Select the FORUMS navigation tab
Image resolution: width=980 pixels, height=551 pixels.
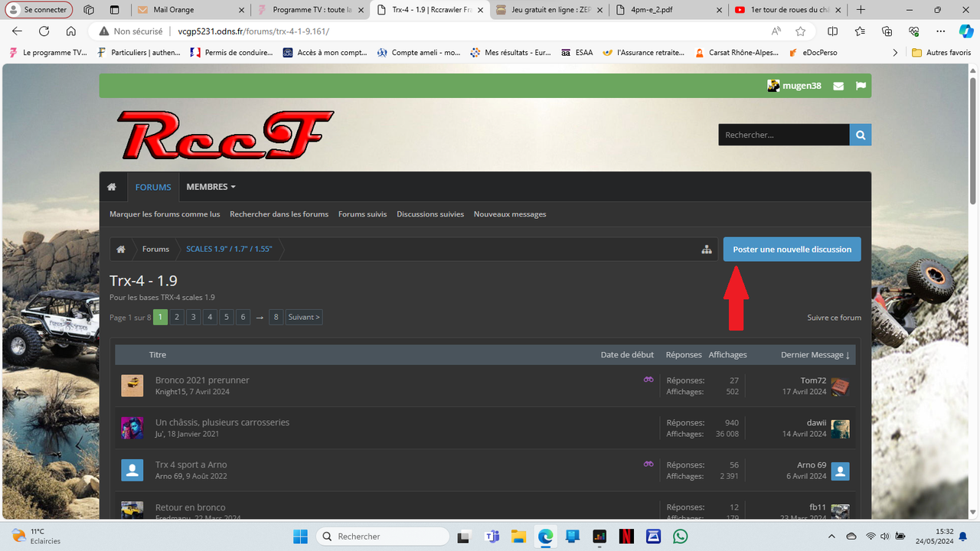(x=153, y=187)
